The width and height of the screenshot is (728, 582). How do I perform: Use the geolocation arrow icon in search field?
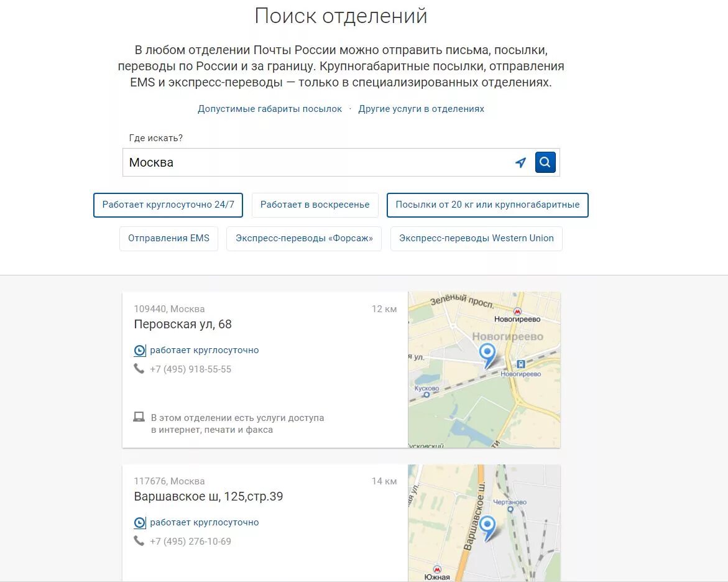521,162
